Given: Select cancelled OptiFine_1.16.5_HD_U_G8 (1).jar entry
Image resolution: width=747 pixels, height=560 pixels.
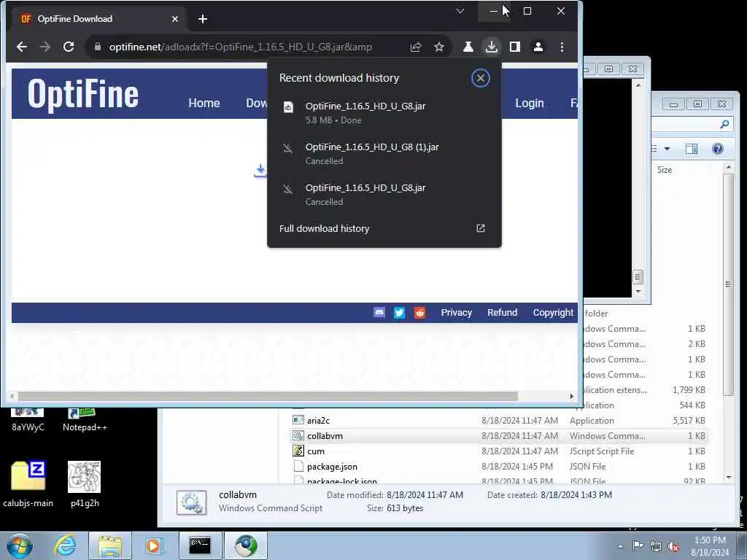Looking at the screenshot, I should [384, 153].
